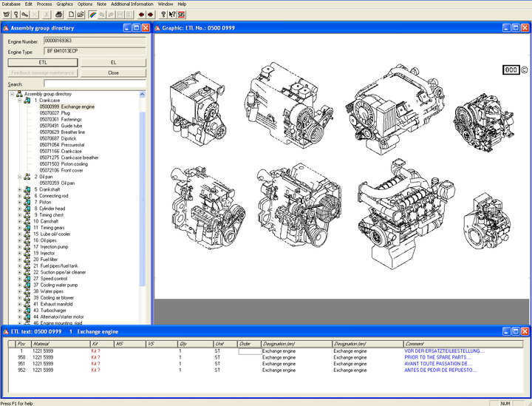Viewport: 532px width, 406px height.
Task: Expand the 17 Injection pump tree node
Action: click(20, 247)
